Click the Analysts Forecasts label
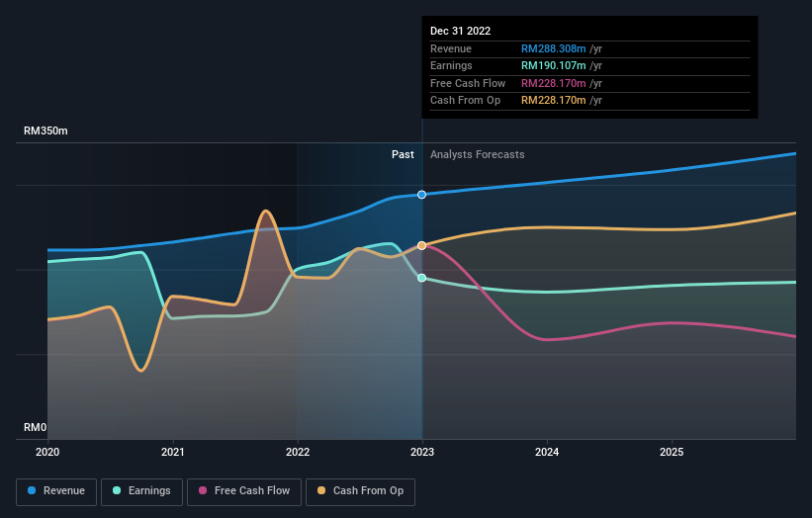The height and width of the screenshot is (518, 812). pyautogui.click(x=477, y=155)
